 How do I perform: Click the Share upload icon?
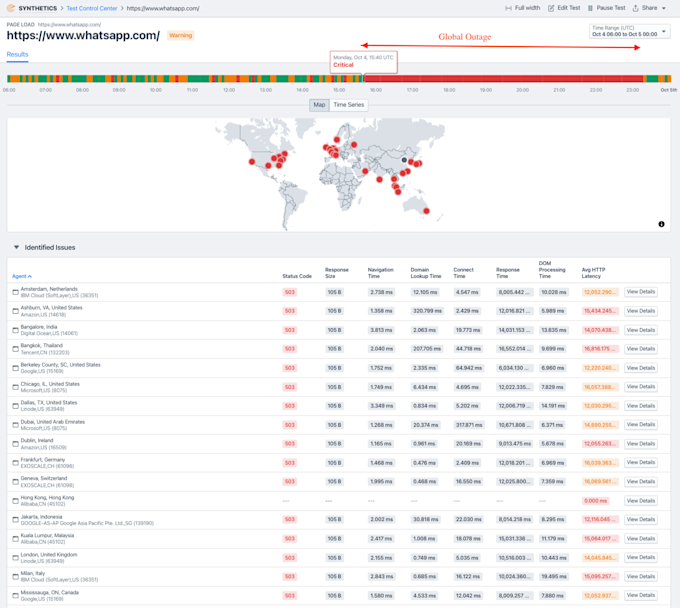point(635,8)
